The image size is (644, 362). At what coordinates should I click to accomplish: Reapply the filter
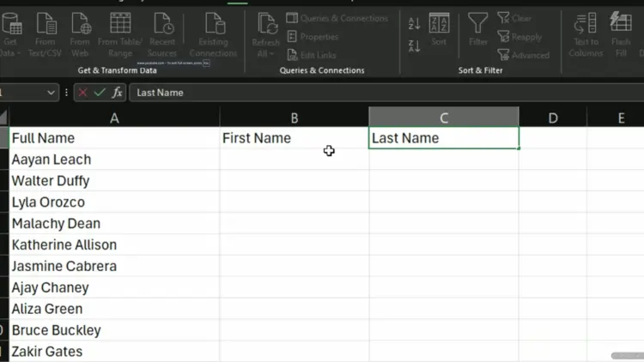point(519,37)
